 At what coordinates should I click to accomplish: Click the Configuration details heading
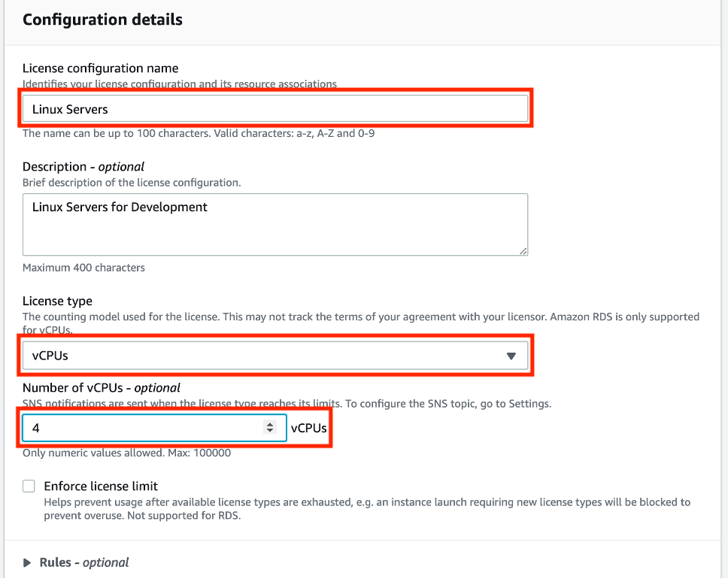click(x=102, y=20)
